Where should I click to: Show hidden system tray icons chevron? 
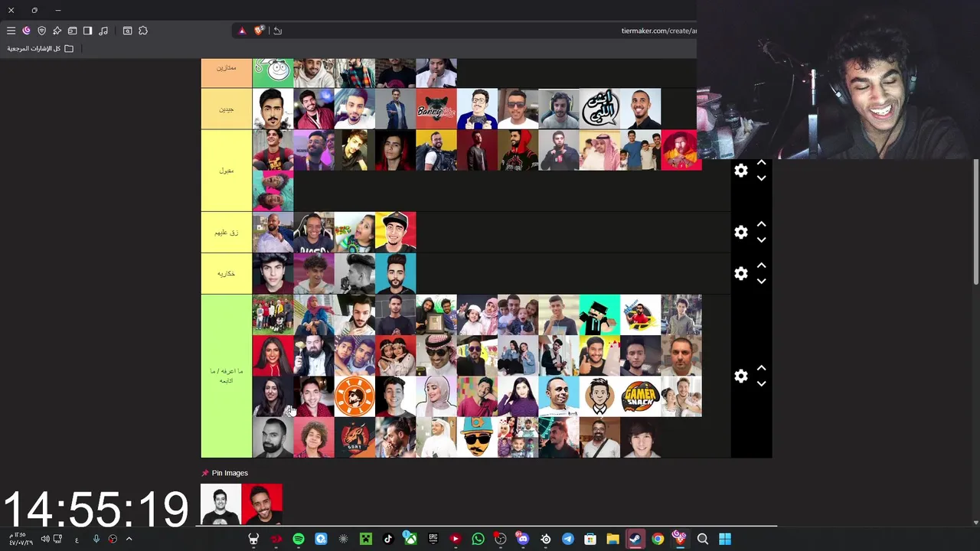[x=129, y=539]
